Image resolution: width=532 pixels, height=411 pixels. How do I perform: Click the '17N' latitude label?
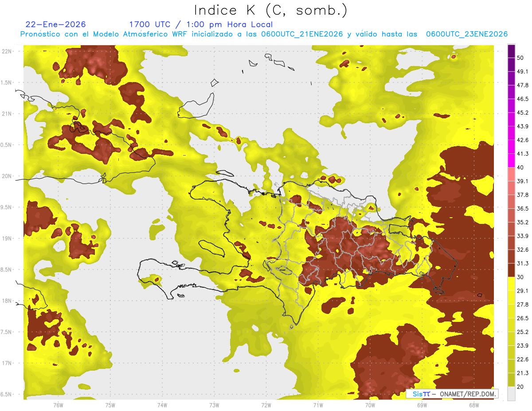click(x=8, y=364)
